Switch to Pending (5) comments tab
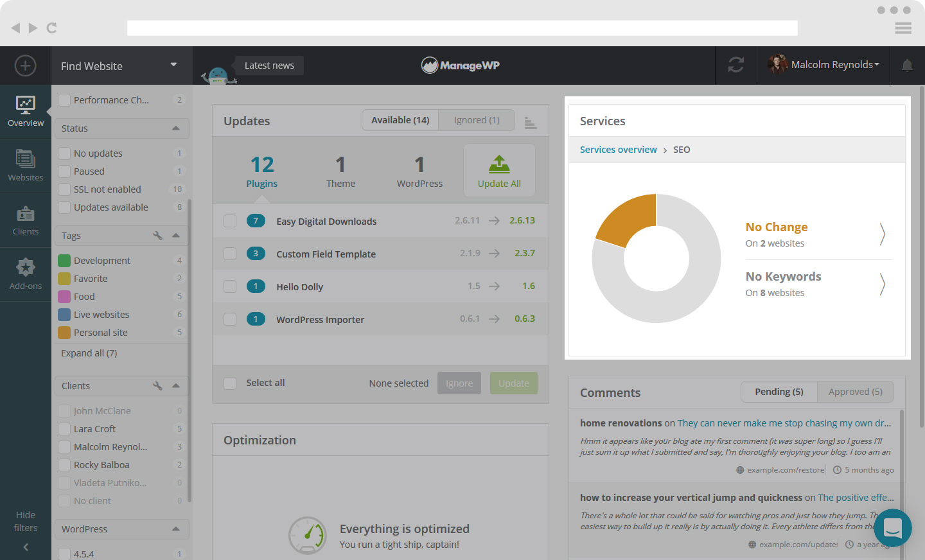The width and height of the screenshot is (925, 560). pos(779,392)
